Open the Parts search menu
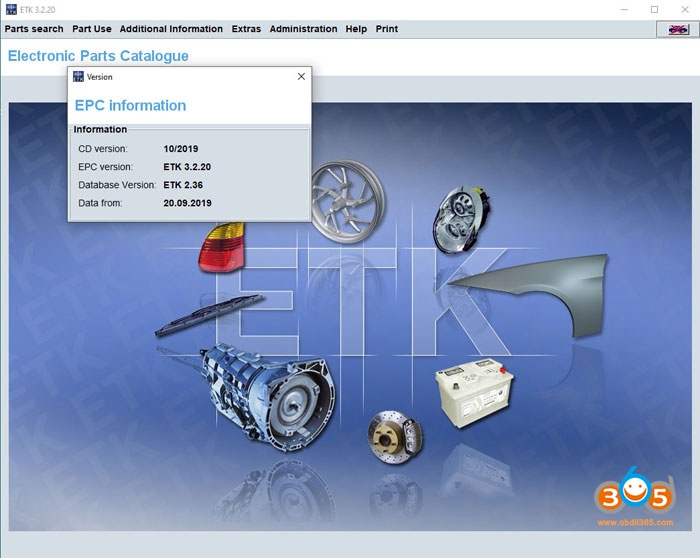This screenshot has height=558, width=700. tap(34, 29)
